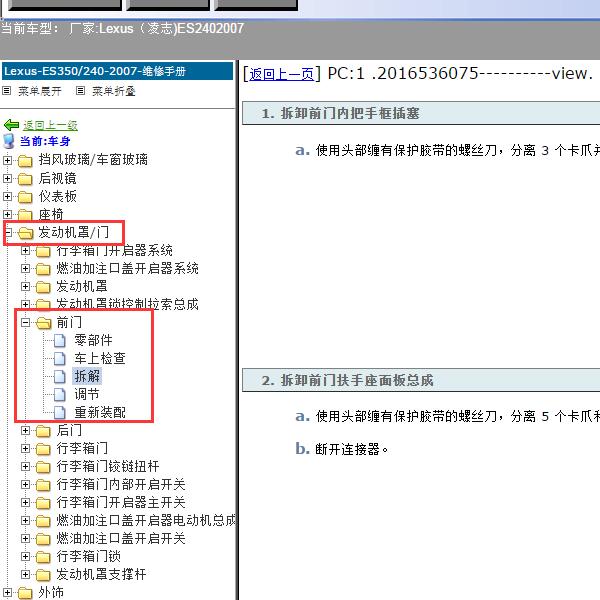600x600 pixels.
Task: Expand the 发动机罩 subfolder node
Action: click(25, 286)
